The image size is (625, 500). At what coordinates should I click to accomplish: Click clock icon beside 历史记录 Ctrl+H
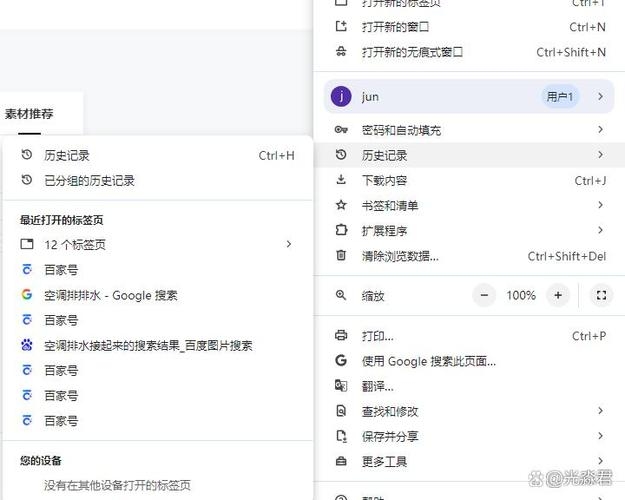tap(27, 155)
